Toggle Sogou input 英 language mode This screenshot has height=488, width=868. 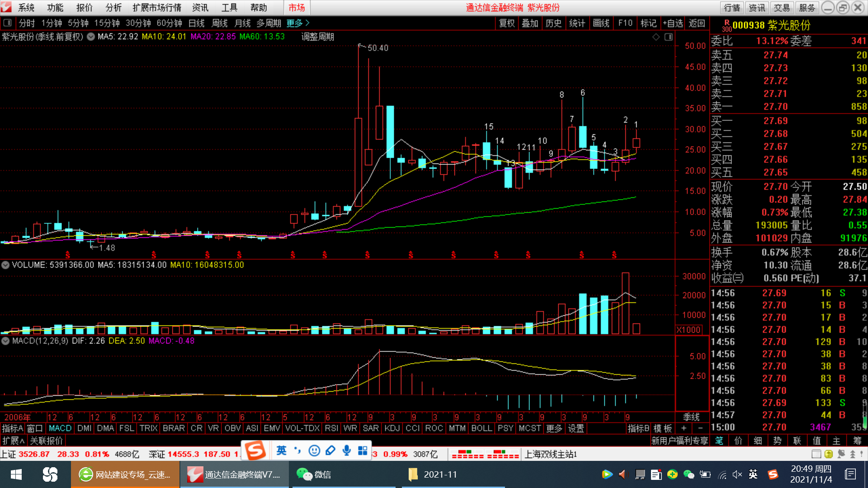tap(281, 450)
